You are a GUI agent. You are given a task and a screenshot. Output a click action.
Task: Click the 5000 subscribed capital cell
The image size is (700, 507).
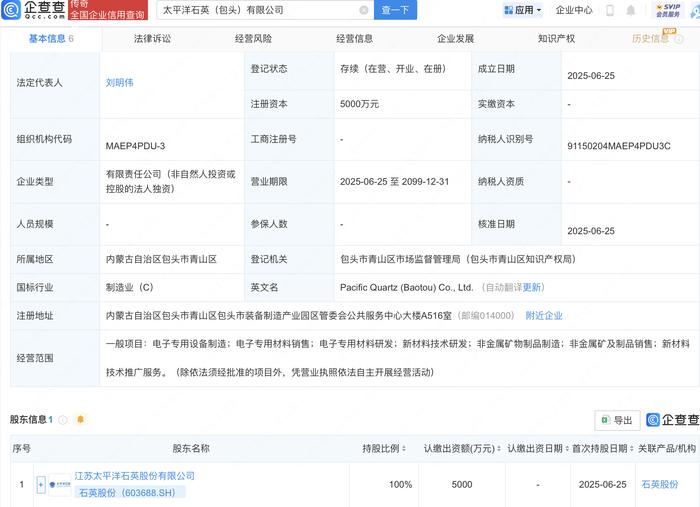[462, 484]
